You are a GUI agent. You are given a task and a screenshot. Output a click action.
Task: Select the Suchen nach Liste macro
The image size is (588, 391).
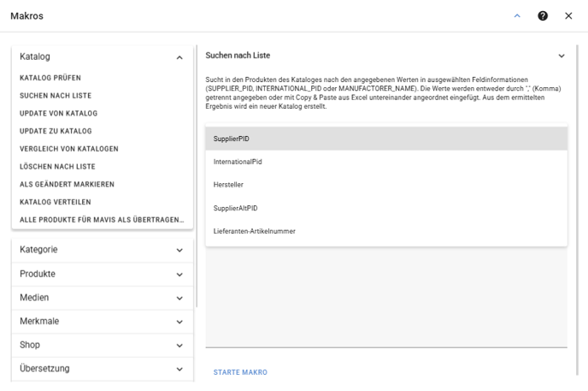[x=56, y=96]
